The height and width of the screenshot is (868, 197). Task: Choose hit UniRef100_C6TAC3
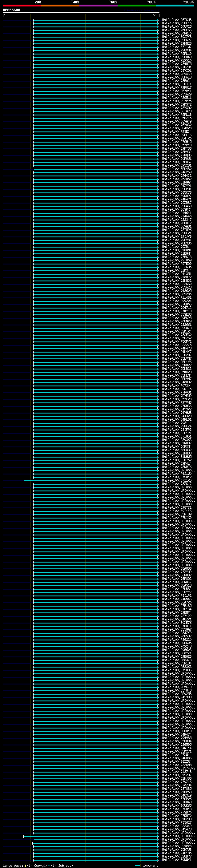(x=176, y=111)
